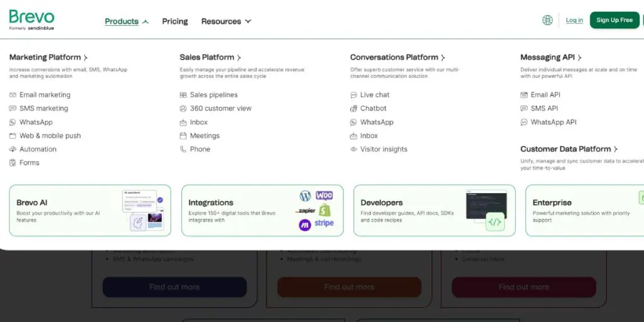Click the Sales pipelines icon

[x=184, y=95]
